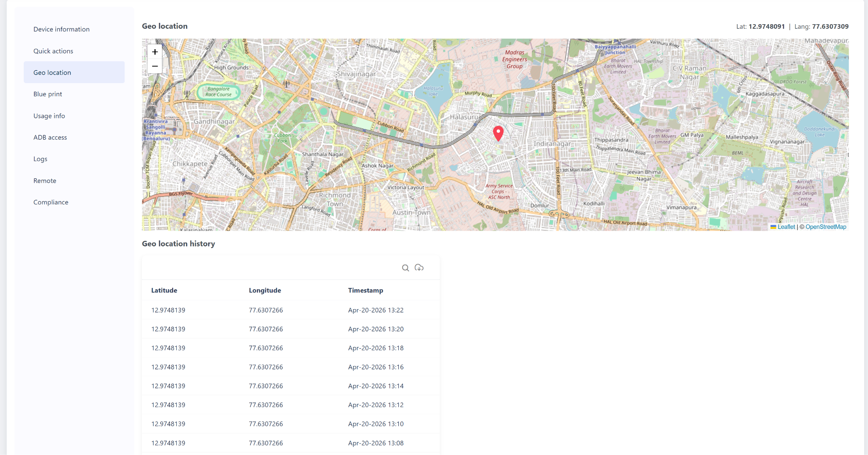
Task: Select the Apr-20-2026 13:20 timestamp cell
Action: (376, 329)
